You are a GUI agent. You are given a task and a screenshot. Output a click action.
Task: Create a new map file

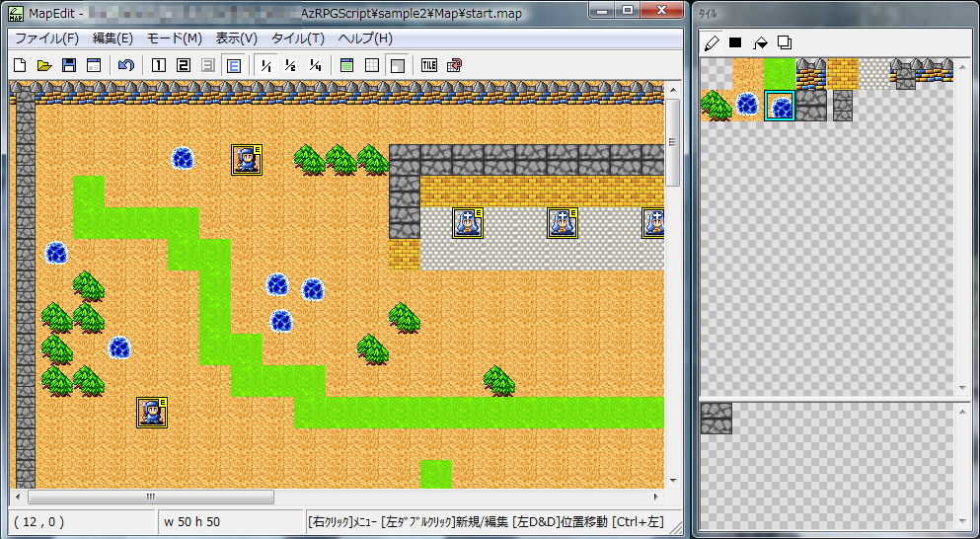(x=20, y=65)
